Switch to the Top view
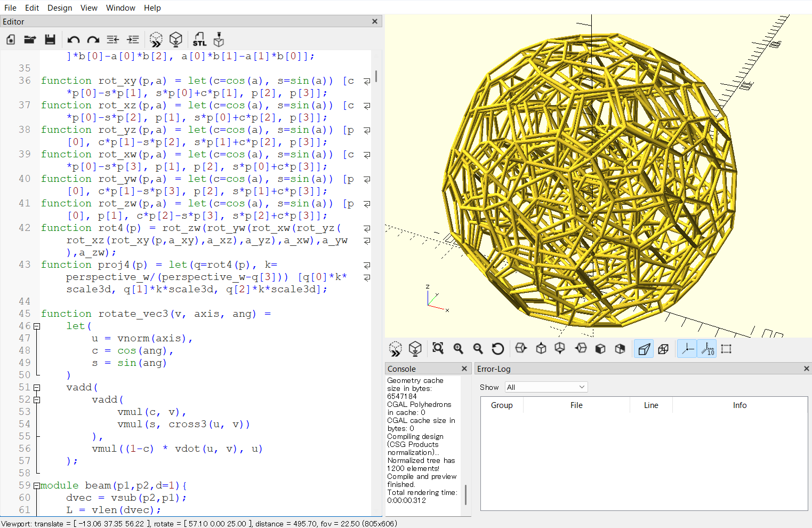This screenshot has width=812, height=528. 541,349
